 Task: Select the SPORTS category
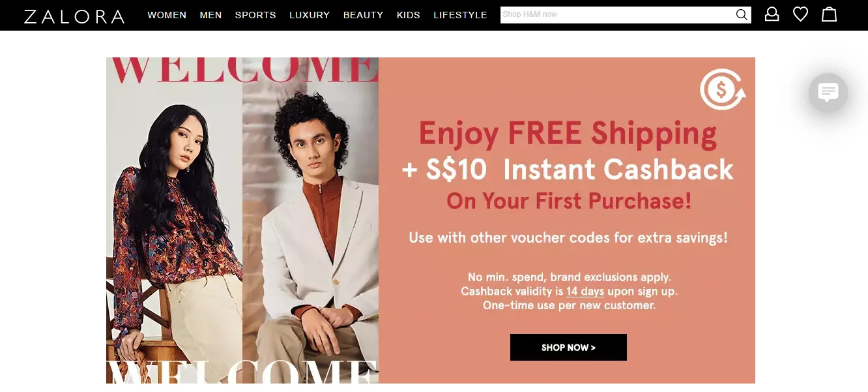coord(255,15)
